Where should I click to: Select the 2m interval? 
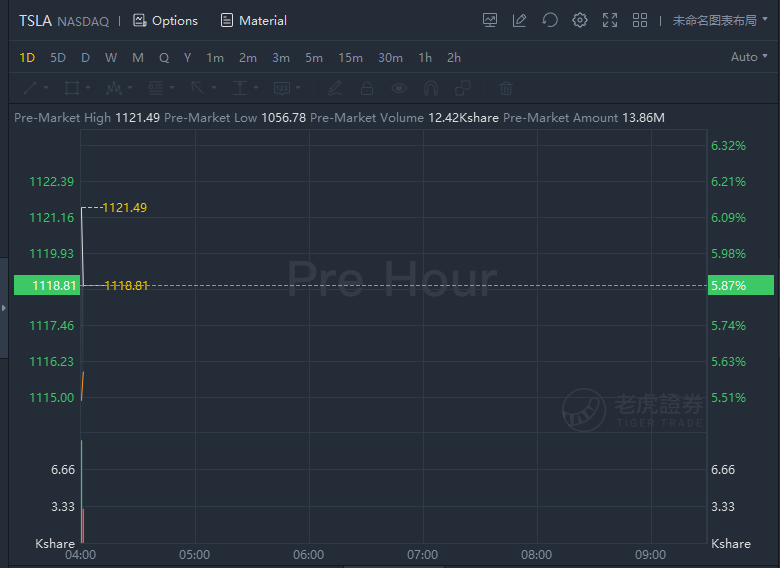tap(248, 58)
